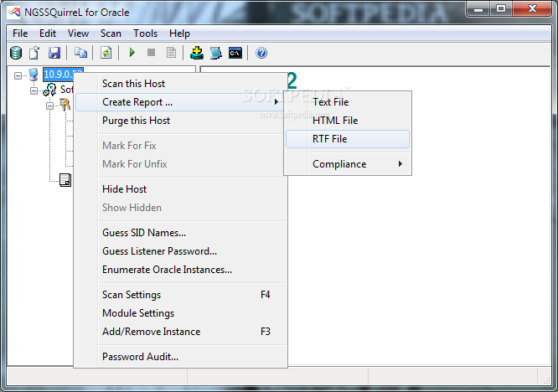
Task: Close the NGSSQuirreL window
Action: 532,9
